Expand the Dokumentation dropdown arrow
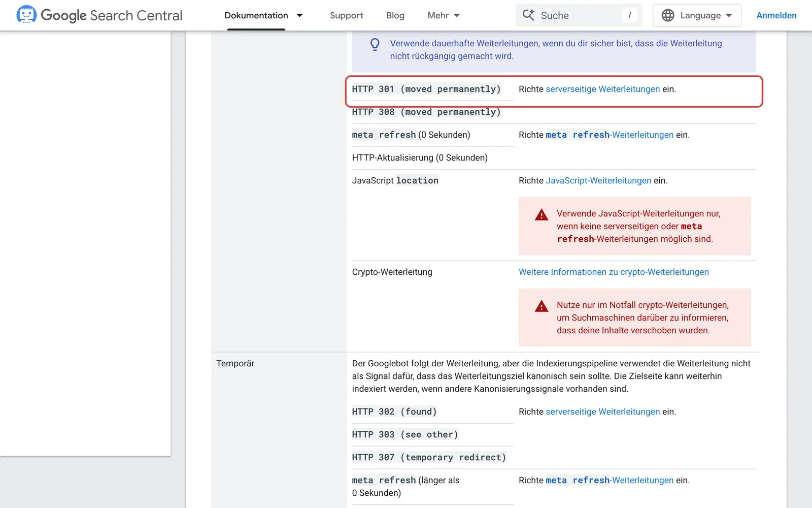 [x=299, y=15]
